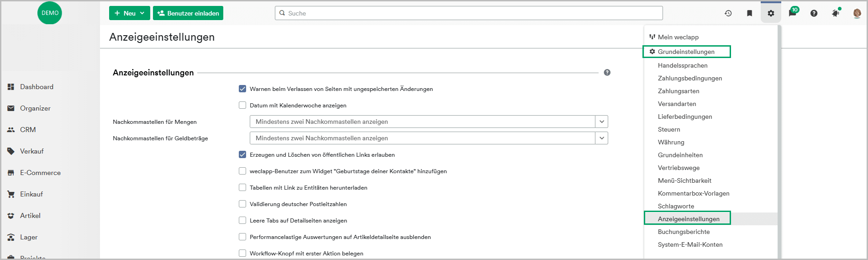Enable Performancelastige Auswertungen ausblenden checkbox
This screenshot has height=260, width=868.
click(x=242, y=237)
